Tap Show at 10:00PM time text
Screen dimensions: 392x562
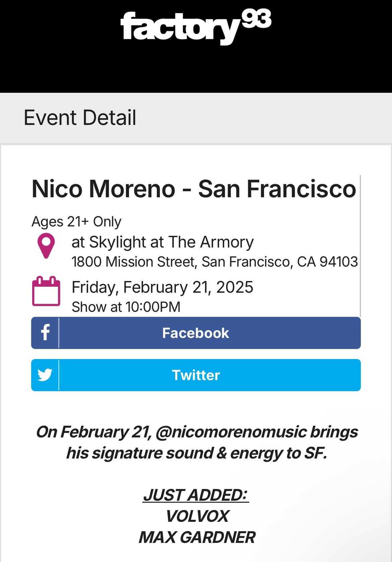126,307
